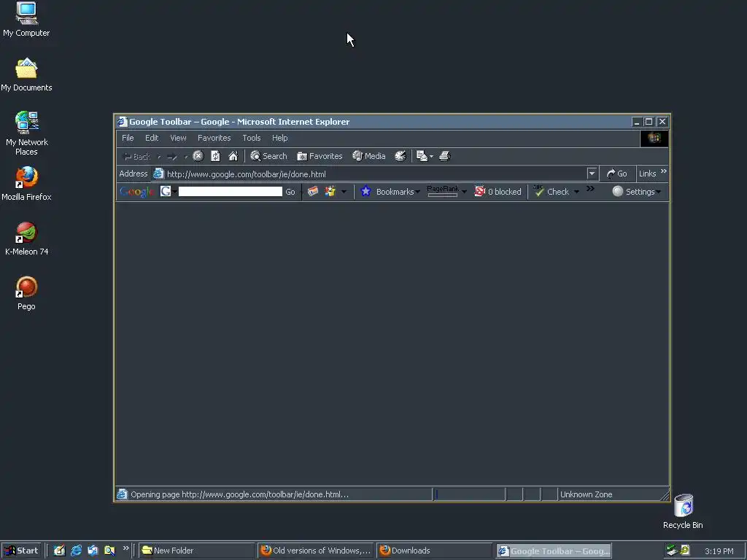Click the Back button in IE toolbar
The height and width of the screenshot is (560, 747).
(136, 157)
